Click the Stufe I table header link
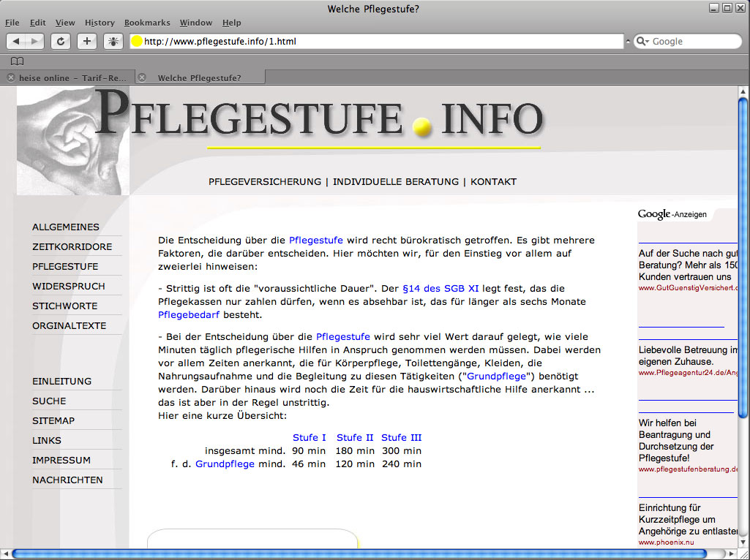750x560 pixels. (x=309, y=438)
